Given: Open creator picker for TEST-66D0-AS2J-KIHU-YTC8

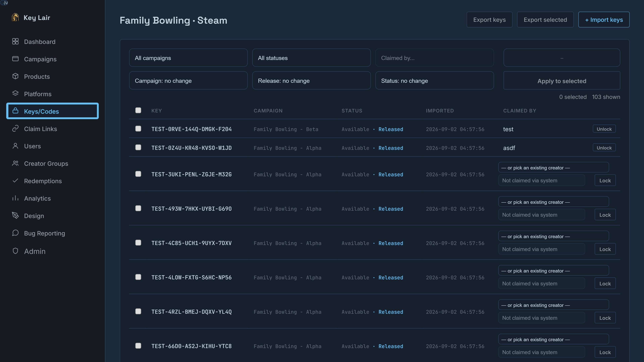Looking at the screenshot, I should click(x=553, y=339).
